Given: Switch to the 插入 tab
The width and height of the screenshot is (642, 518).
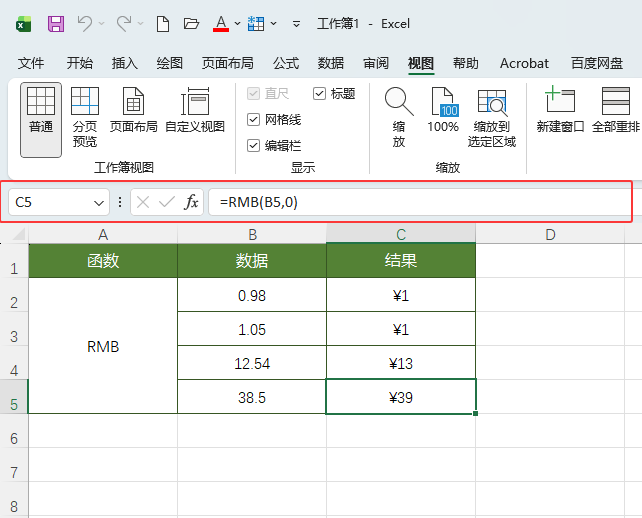Looking at the screenshot, I should tap(124, 63).
